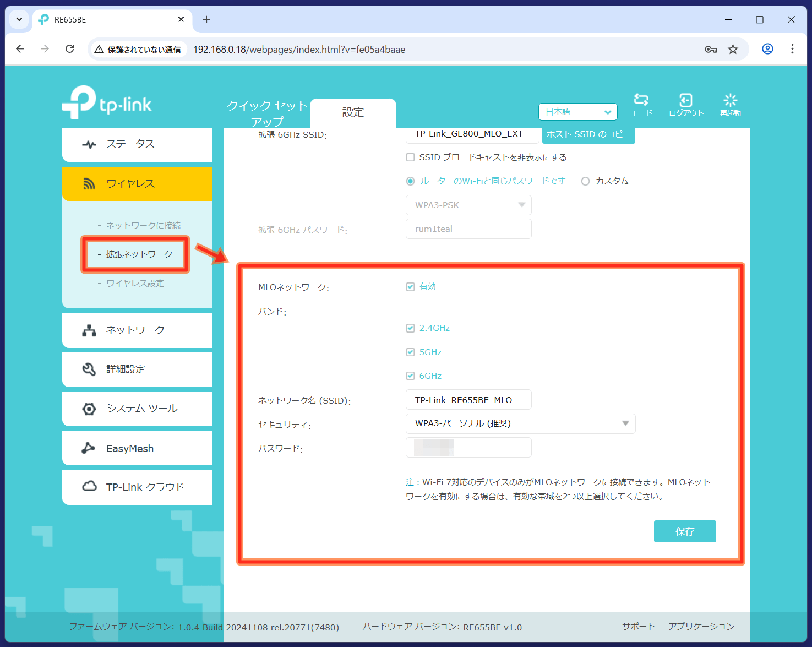Toggle SSID ブロードキャストを非表示 checkbox
Screen dimensions: 812x647
(x=410, y=157)
